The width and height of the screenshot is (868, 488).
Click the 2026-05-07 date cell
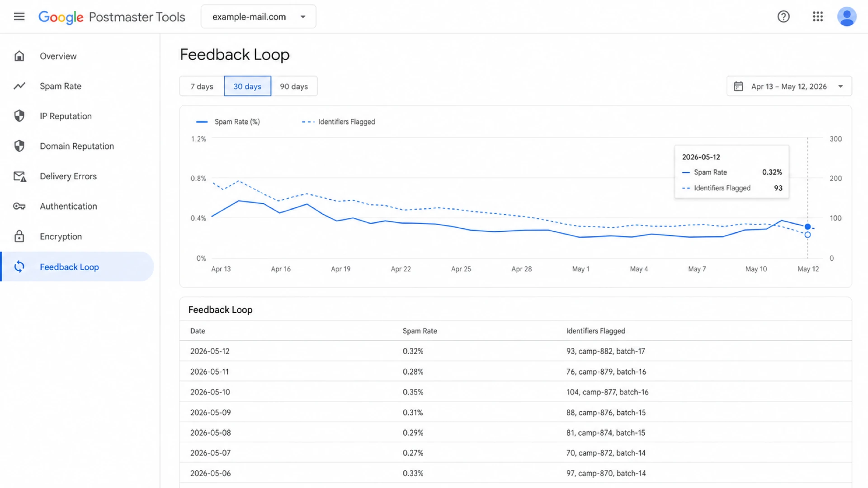(x=210, y=453)
